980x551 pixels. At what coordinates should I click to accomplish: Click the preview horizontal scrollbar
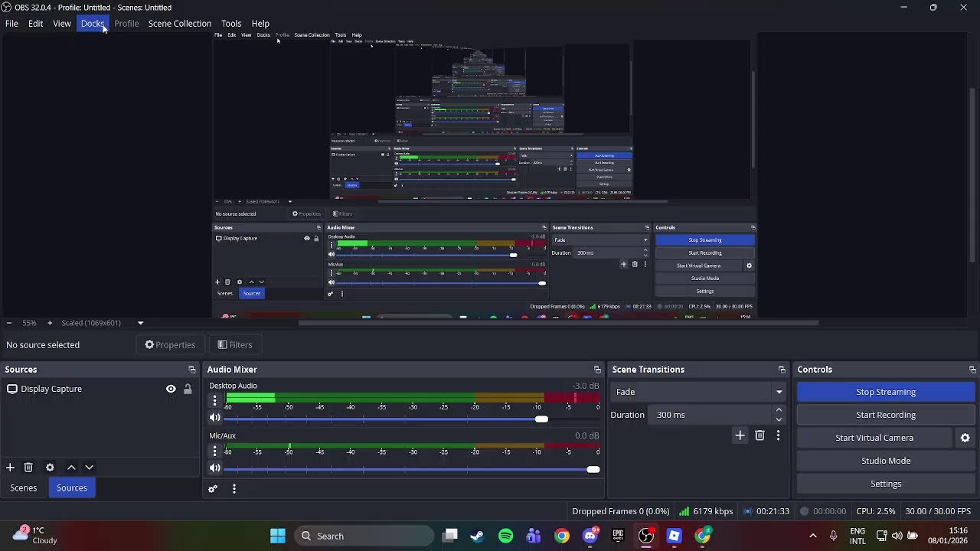pyautogui.click(x=558, y=323)
